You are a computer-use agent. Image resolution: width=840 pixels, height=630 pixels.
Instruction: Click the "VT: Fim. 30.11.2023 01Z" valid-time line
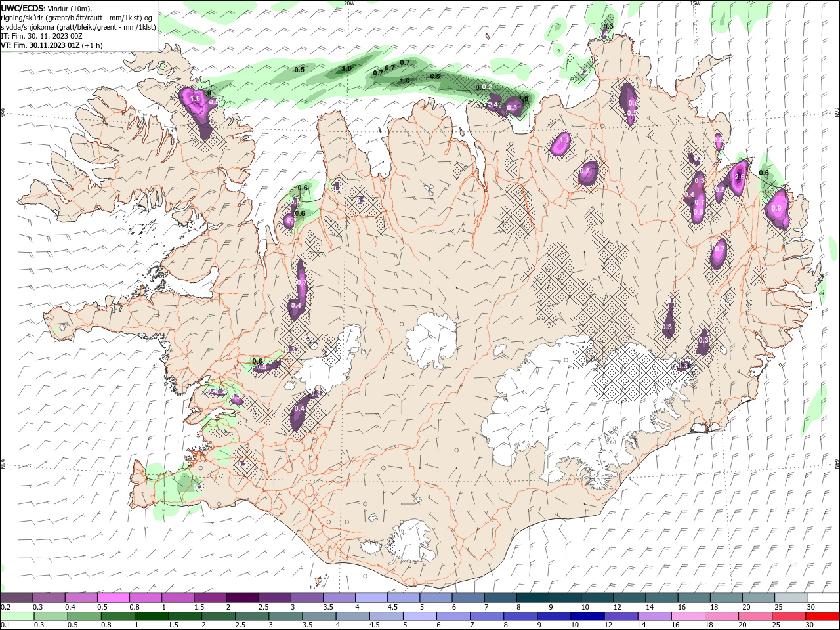click(x=41, y=45)
